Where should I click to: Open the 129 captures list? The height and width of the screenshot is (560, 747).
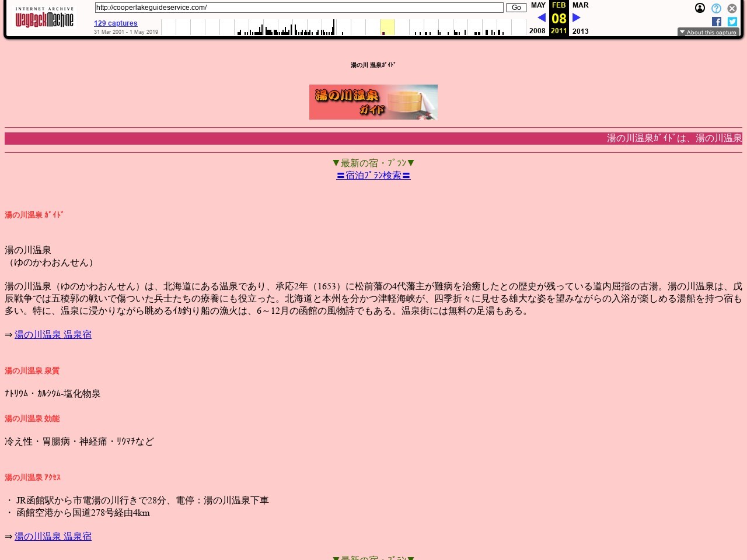tap(115, 23)
